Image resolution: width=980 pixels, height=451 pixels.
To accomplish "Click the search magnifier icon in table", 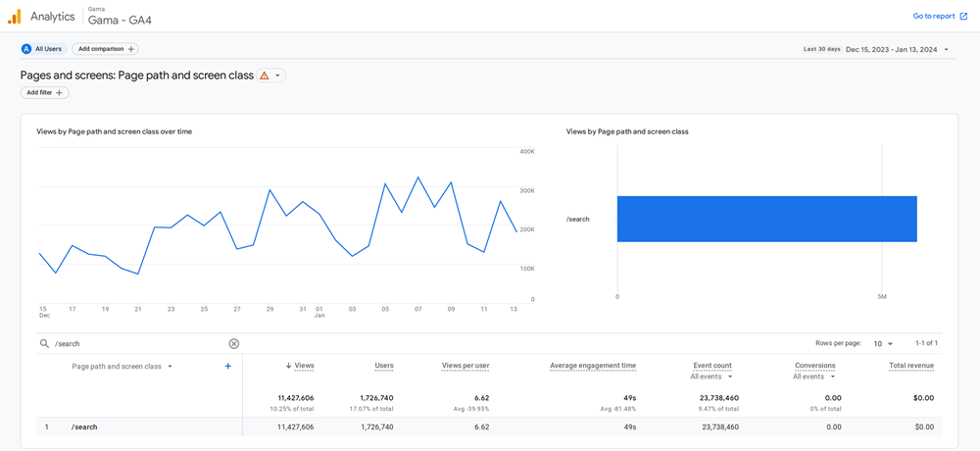I will (44, 343).
